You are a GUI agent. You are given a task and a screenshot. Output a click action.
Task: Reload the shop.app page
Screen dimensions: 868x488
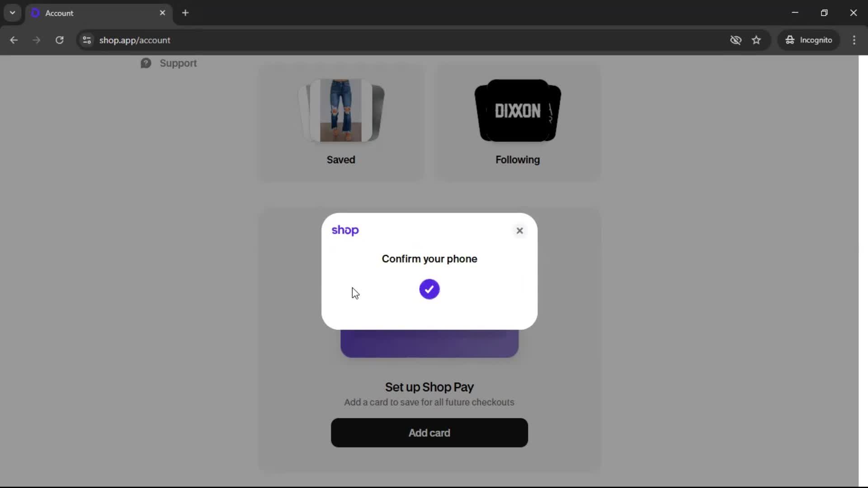click(x=59, y=40)
